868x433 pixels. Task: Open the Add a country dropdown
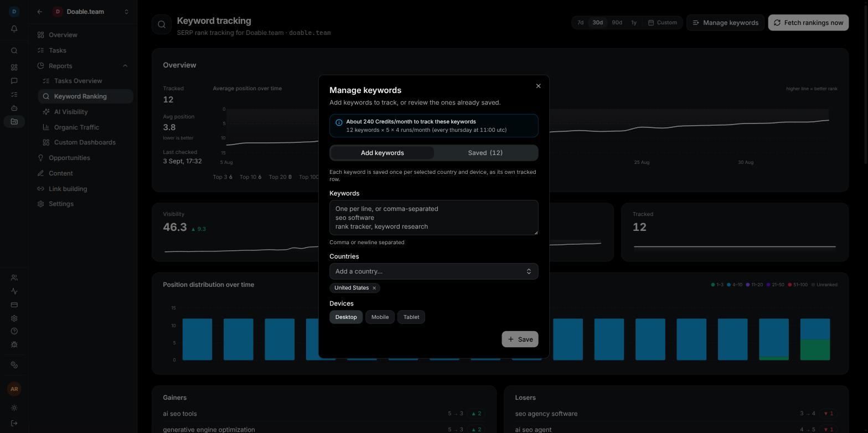[433, 271]
